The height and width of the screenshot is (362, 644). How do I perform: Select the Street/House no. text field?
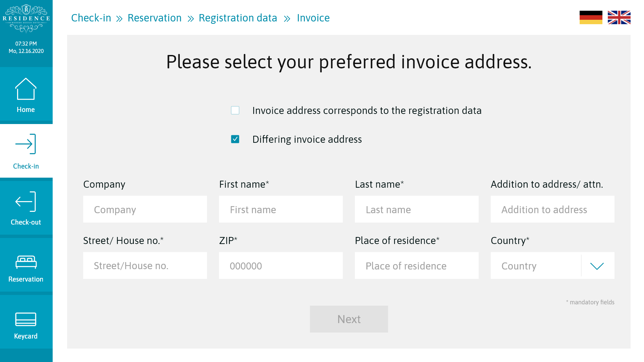click(145, 266)
